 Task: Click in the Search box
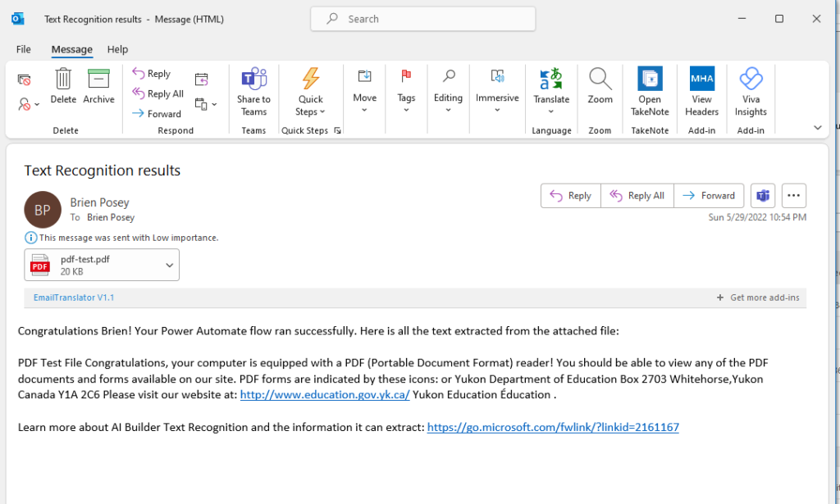click(x=423, y=19)
